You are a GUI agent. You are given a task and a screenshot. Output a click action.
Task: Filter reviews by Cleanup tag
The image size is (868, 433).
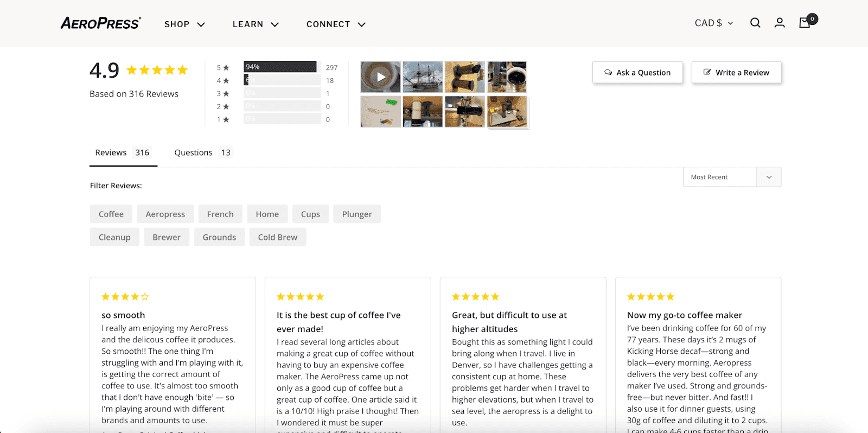coord(114,237)
